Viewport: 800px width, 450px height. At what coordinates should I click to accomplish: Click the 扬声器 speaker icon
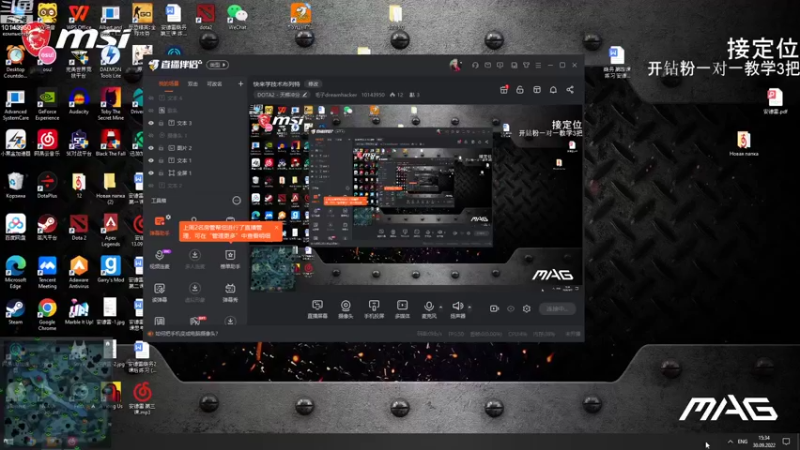tap(458, 306)
